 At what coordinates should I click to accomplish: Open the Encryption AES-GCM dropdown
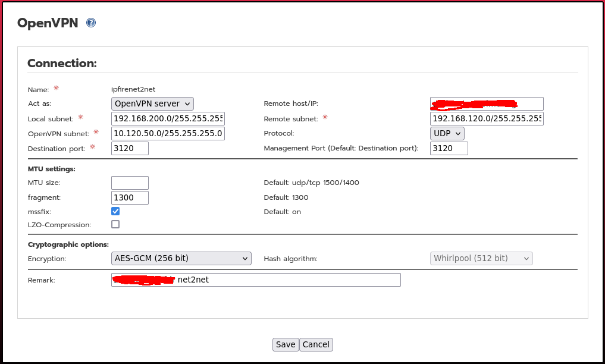[x=181, y=258]
